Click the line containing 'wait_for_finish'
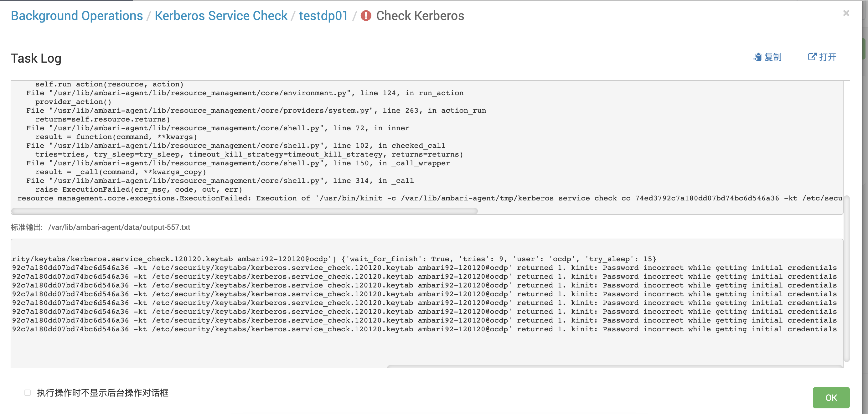 point(334,259)
